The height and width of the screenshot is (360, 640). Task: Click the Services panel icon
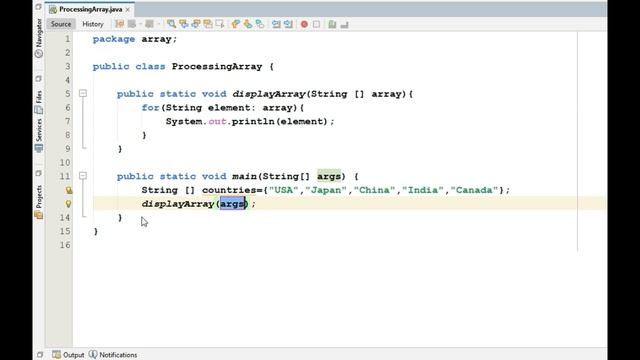39,148
